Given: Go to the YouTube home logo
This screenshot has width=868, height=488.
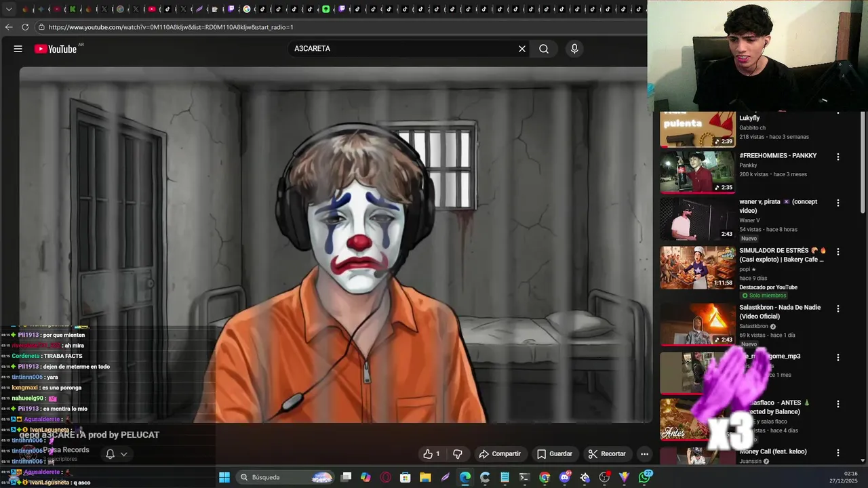Looking at the screenshot, I should pyautogui.click(x=56, y=49).
